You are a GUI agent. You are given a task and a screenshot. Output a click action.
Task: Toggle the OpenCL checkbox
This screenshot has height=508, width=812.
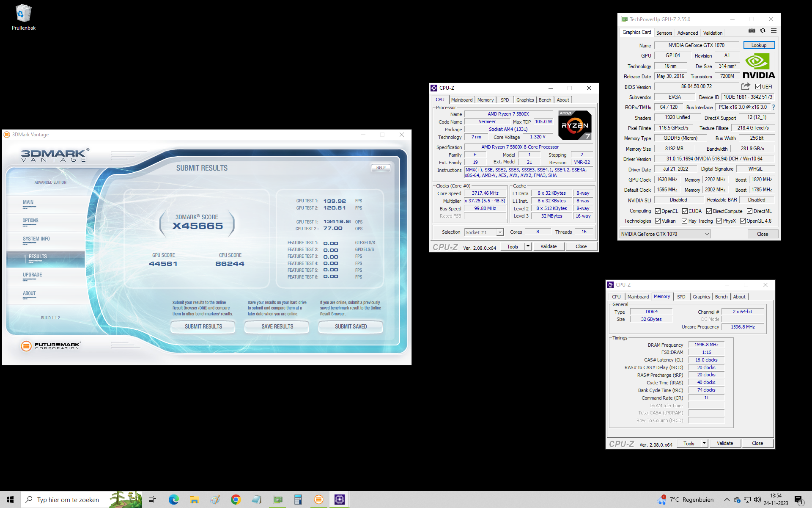click(x=658, y=211)
